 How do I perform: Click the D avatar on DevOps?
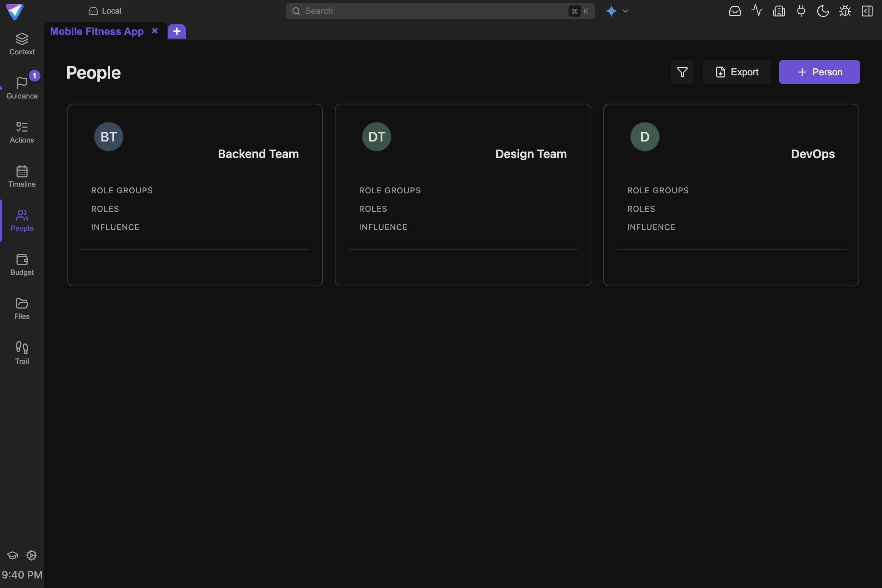point(645,137)
